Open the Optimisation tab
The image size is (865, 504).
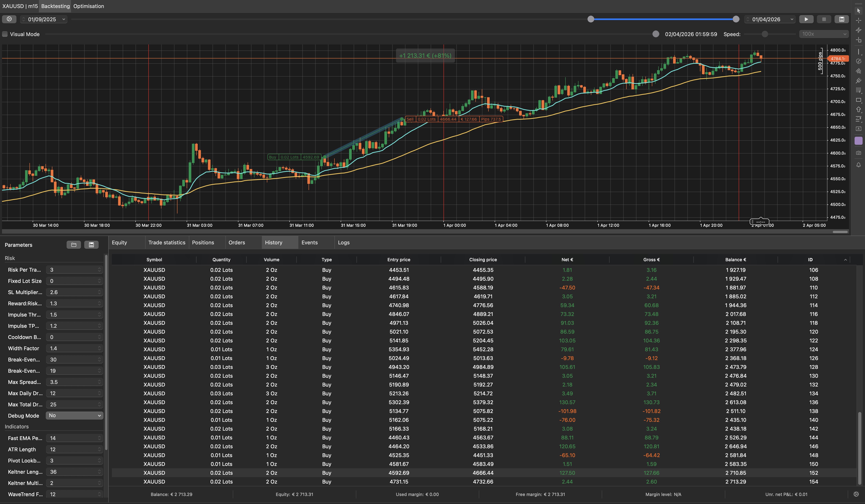pos(89,6)
